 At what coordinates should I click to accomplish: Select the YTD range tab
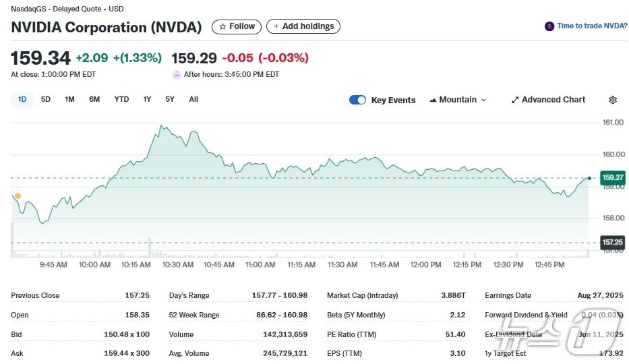tap(121, 99)
